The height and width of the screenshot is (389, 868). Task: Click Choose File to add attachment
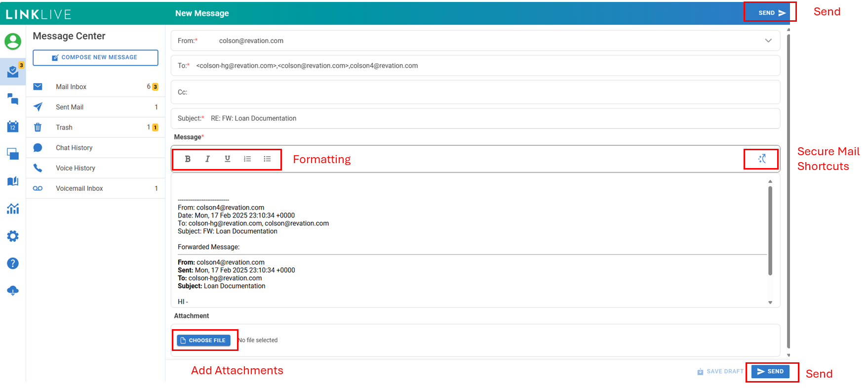[203, 340]
